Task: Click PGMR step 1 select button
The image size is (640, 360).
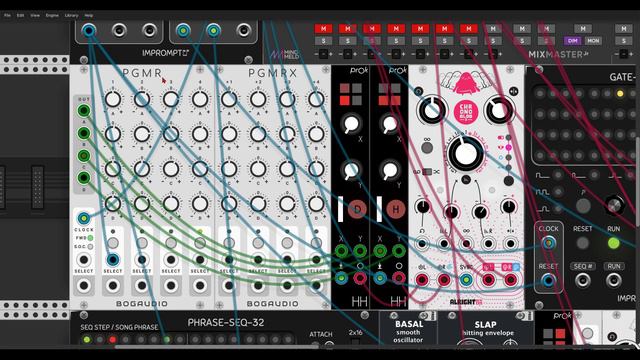Action: pos(113,243)
